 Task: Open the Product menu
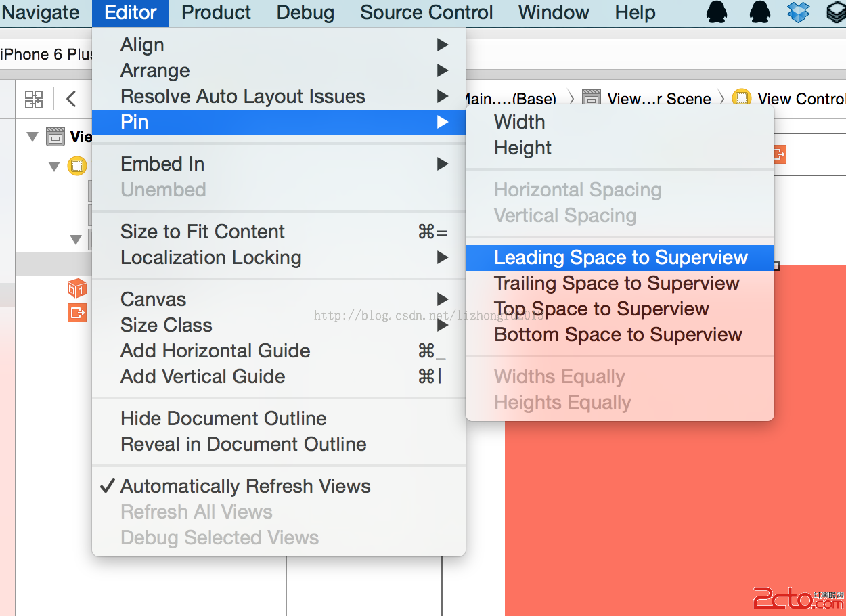pyautogui.click(x=216, y=12)
